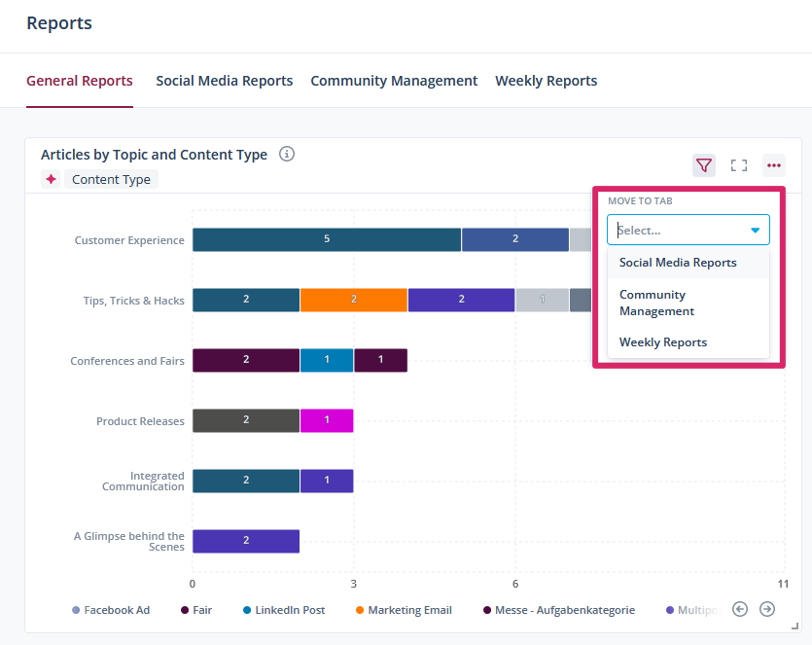Toggle Facebook Ad legend series

pyautogui.click(x=111, y=610)
